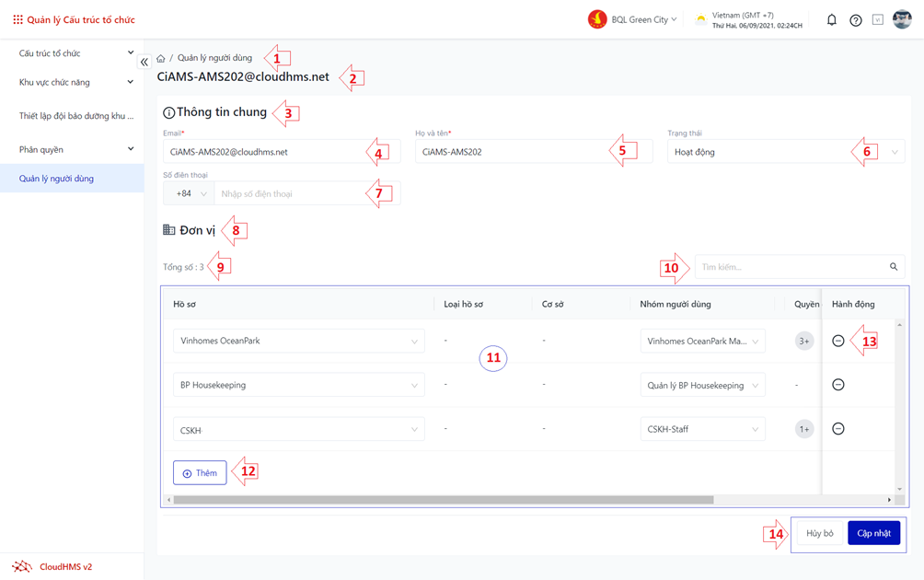
Task: Open the app grid menu icon
Action: pyautogui.click(x=17, y=19)
